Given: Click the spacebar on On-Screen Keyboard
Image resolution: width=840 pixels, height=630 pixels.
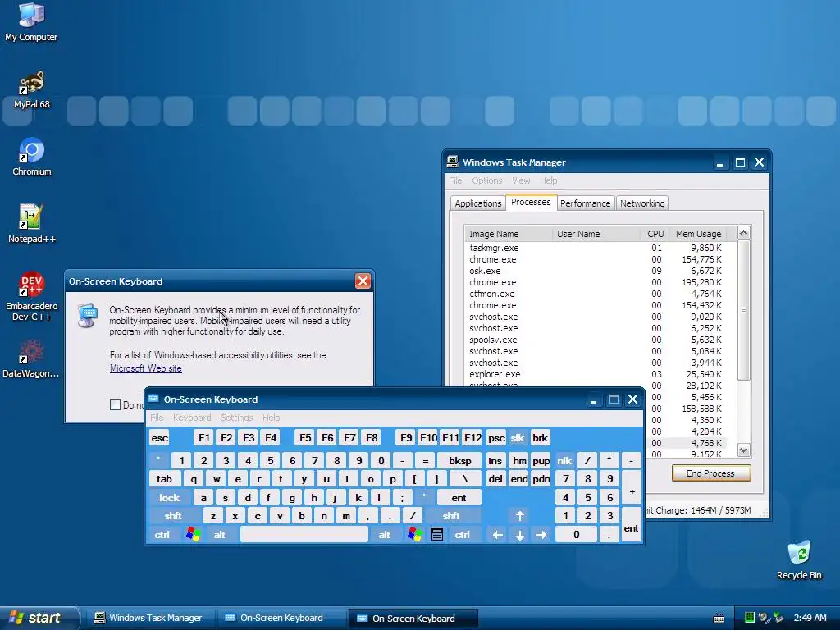Looking at the screenshot, I should tap(304, 534).
